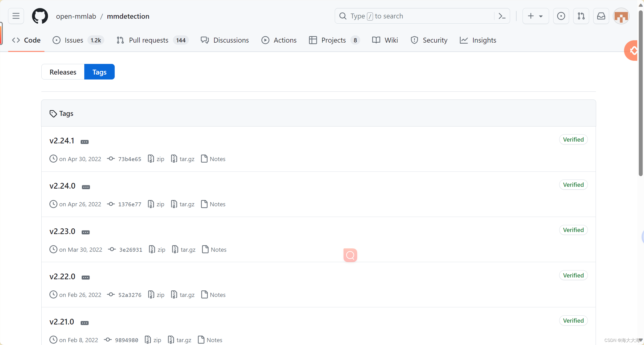
Task: Click the Verified badge on v2.24.0
Action: point(573,185)
